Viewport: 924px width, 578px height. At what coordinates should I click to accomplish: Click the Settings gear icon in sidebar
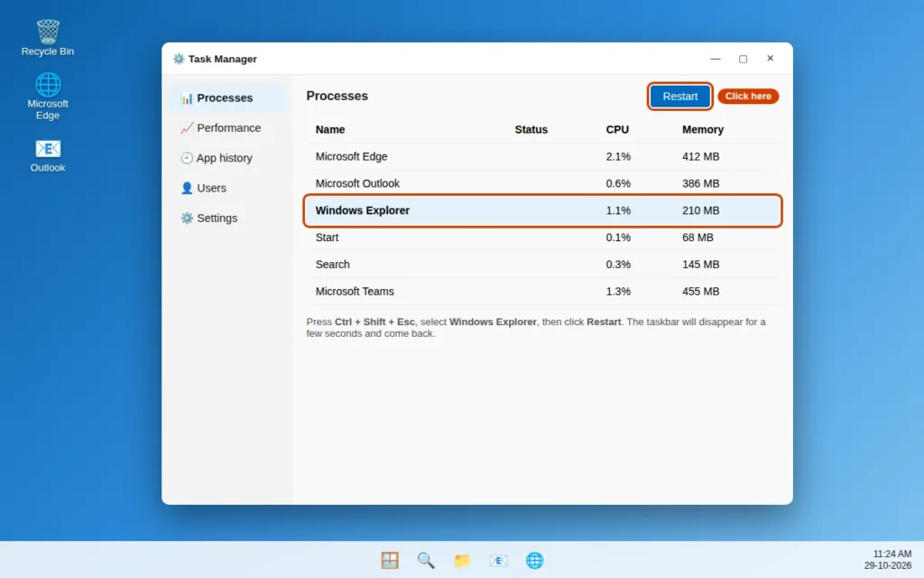click(187, 219)
